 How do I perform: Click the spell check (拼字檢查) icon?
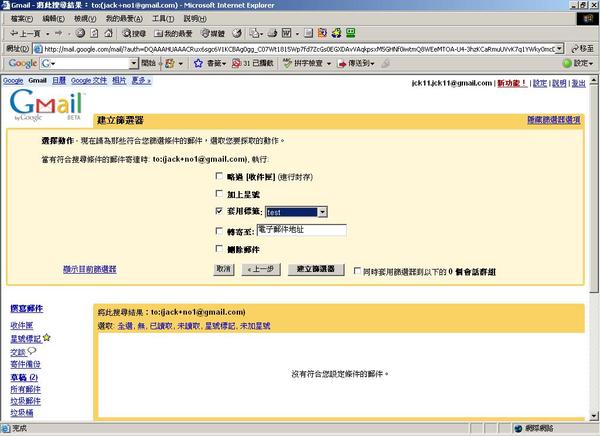pos(287,63)
